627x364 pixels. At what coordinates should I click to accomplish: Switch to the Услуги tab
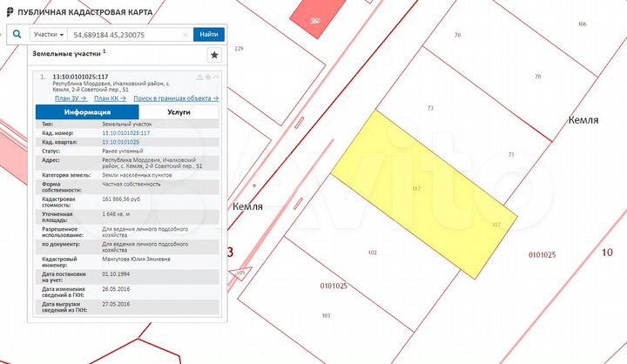pos(179,112)
